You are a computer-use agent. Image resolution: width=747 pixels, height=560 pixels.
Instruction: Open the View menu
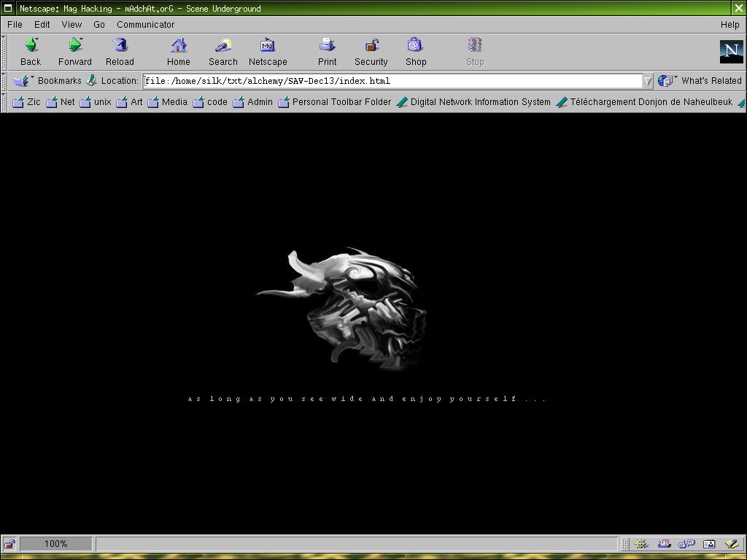click(x=71, y=24)
